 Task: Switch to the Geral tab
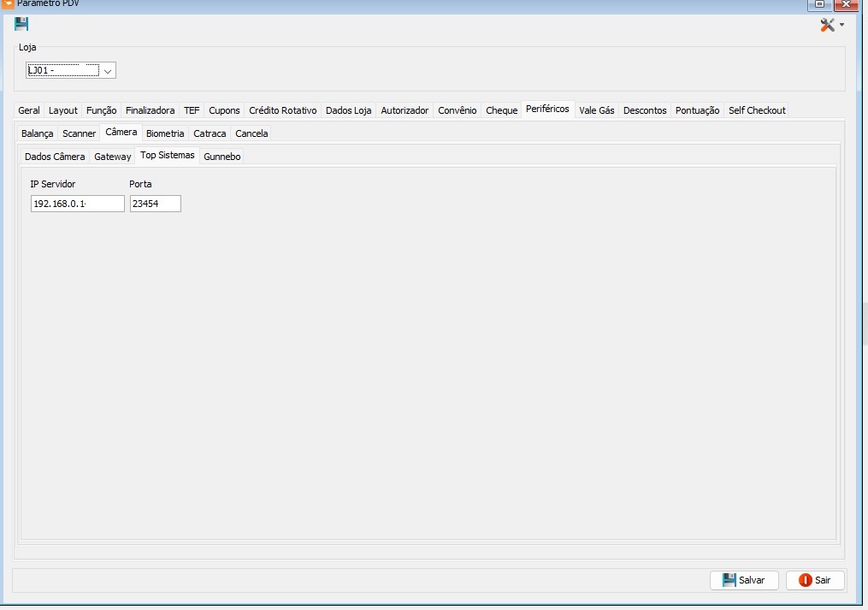(29, 110)
